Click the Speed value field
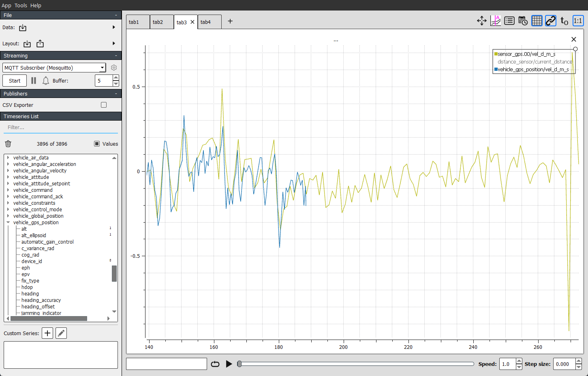 point(508,364)
